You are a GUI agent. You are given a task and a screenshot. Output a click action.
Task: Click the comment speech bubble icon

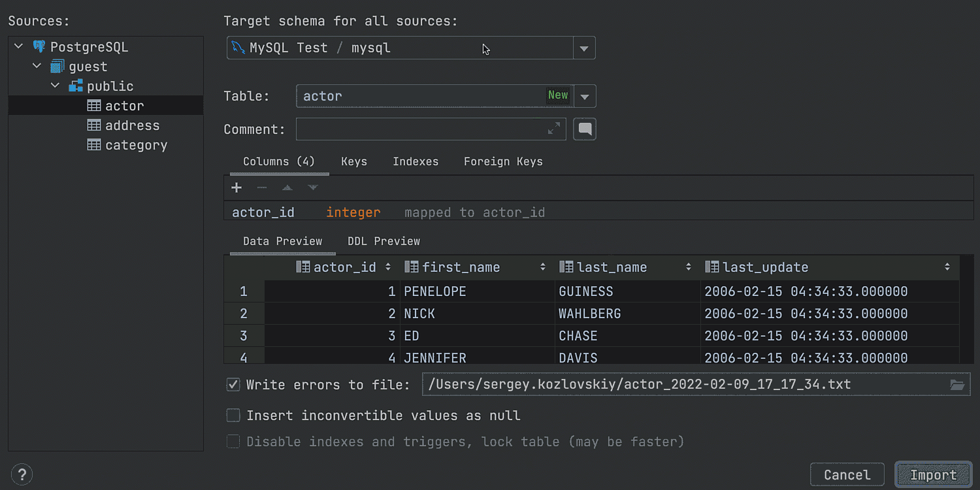(585, 129)
